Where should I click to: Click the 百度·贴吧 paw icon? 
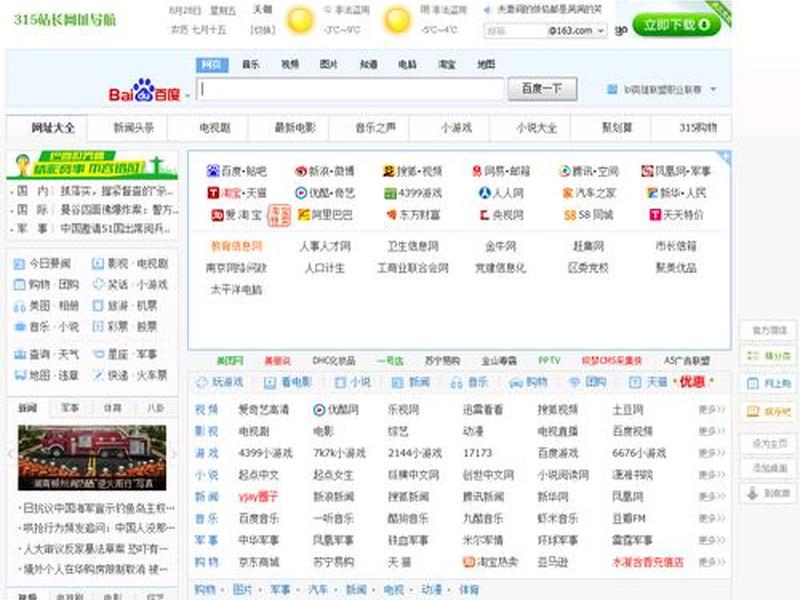click(213, 171)
